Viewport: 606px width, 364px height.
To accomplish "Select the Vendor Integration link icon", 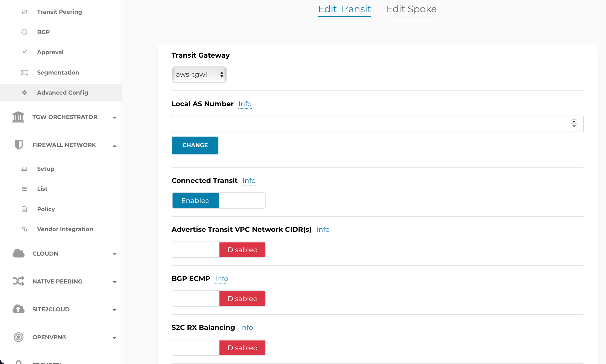I will click(x=24, y=229).
